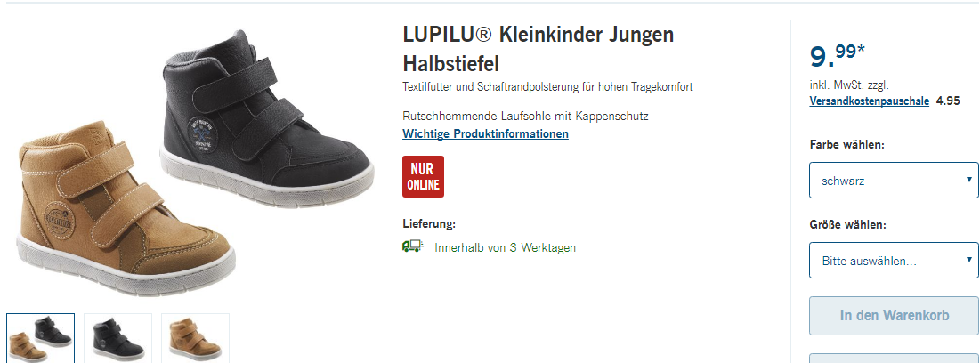Click the LUPILU Kleinkinder Jungen Halbstiefel title
Viewport: 980px width, 363px height.
[x=539, y=49]
